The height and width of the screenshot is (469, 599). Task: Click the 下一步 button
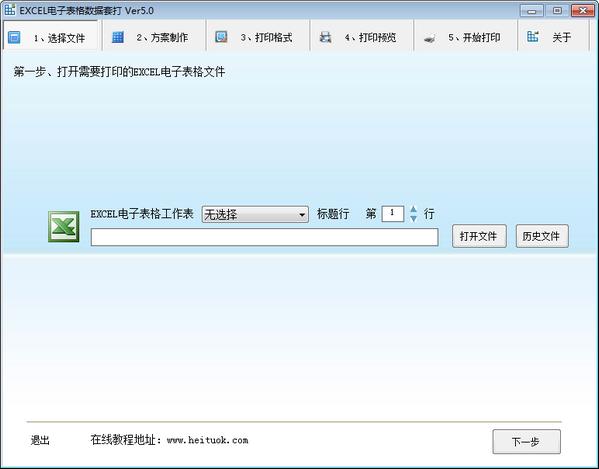[x=526, y=442]
